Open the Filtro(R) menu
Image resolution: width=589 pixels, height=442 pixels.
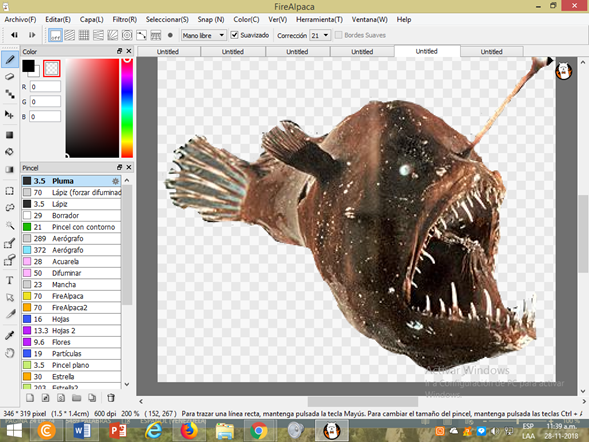coord(124,20)
